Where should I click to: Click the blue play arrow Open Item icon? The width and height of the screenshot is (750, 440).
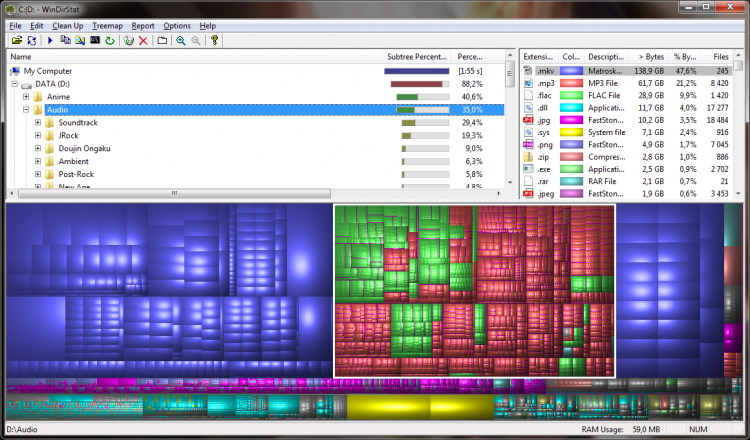50,41
